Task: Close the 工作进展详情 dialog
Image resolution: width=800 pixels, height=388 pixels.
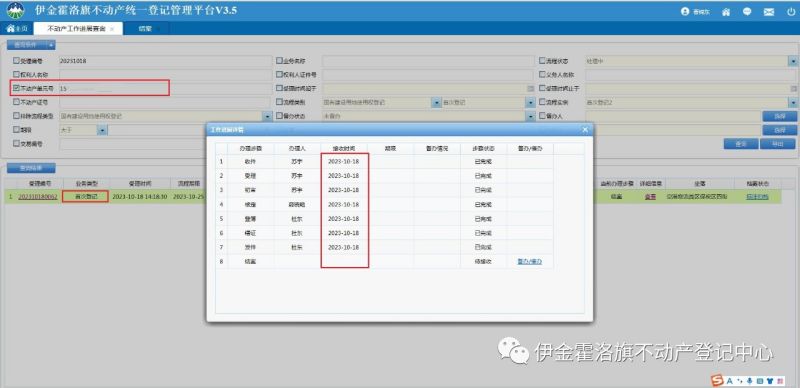Action: (585, 130)
